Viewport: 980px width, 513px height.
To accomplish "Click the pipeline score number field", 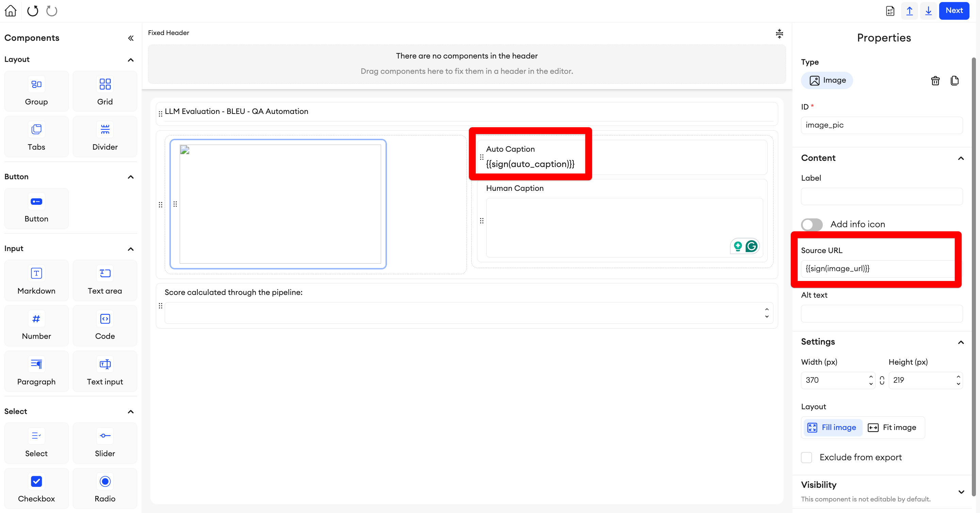I will [x=469, y=313].
